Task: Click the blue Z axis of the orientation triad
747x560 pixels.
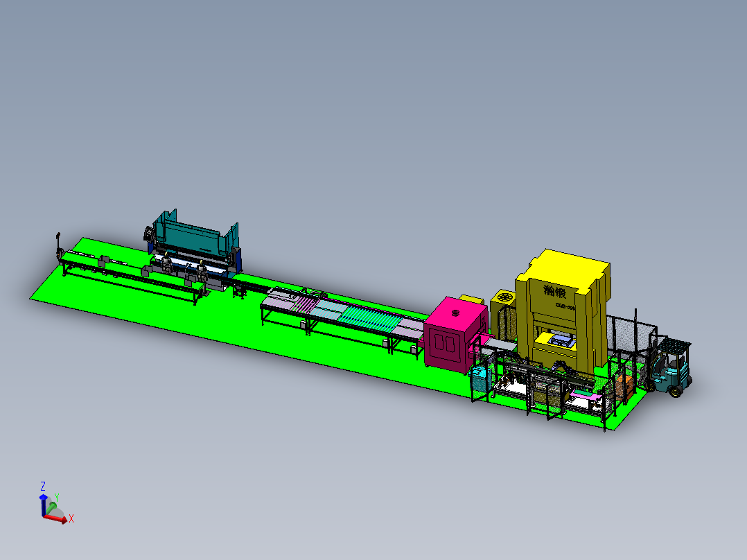Action: [x=43, y=505]
